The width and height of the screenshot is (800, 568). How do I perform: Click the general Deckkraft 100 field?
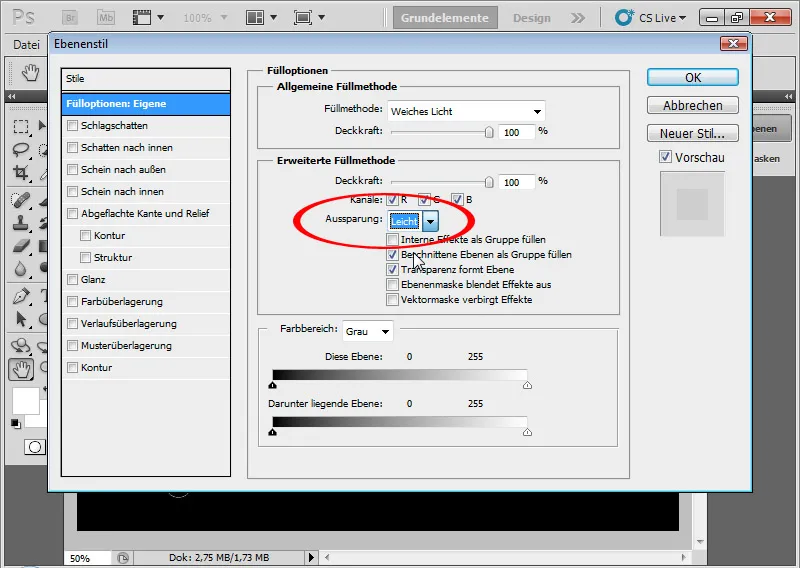pos(516,132)
